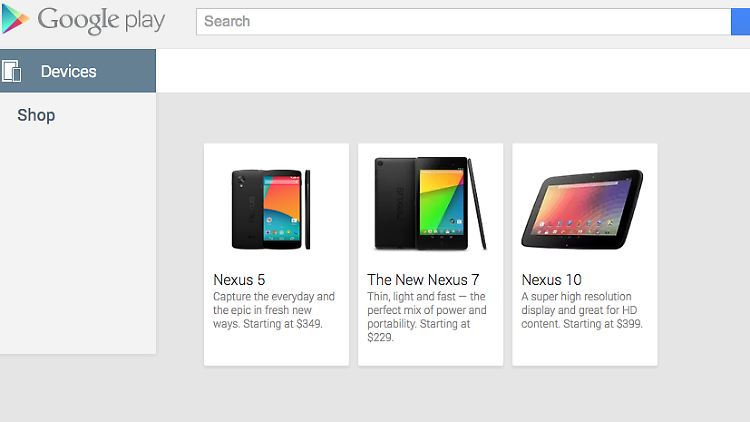Click the Nexus 7 description starting at $229
The image size is (750, 422).
pos(427,317)
